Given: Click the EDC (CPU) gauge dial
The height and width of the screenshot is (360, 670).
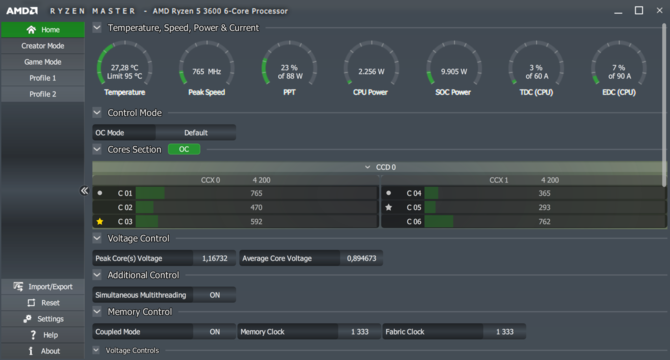Looking at the screenshot, I should pos(619,64).
